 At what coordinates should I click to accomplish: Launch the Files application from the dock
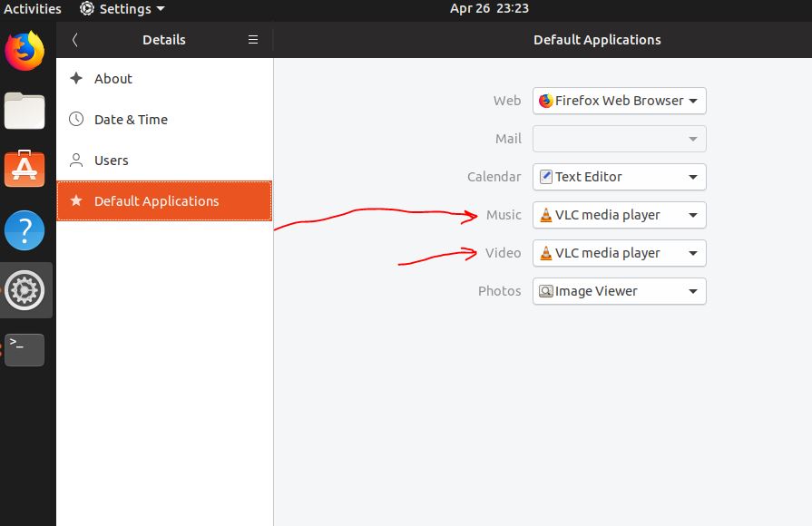[x=24, y=111]
